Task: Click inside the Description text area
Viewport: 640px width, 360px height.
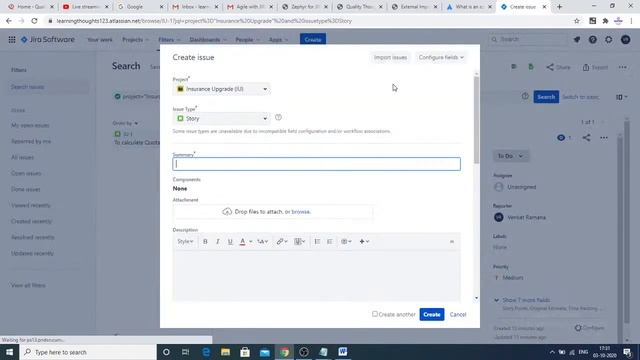Action: pos(316,276)
